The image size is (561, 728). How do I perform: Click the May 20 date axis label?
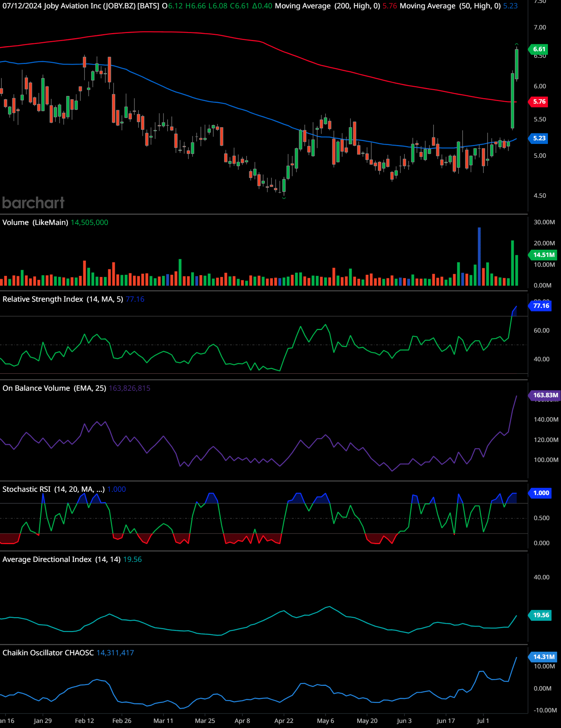point(367,721)
